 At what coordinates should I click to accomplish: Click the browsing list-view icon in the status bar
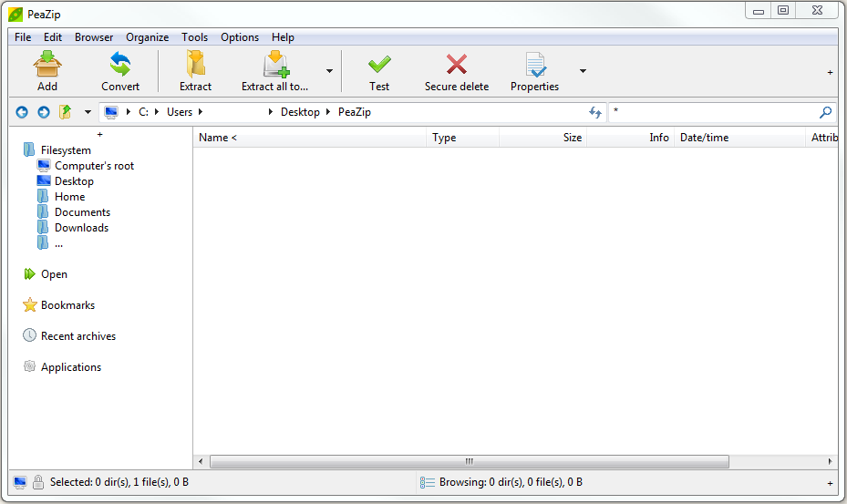pos(428,482)
